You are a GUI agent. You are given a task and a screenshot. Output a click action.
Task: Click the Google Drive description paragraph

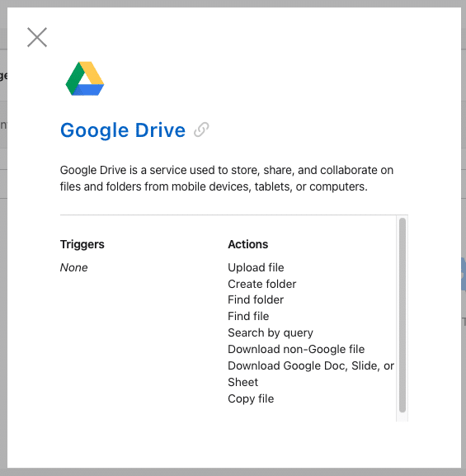[227, 178]
